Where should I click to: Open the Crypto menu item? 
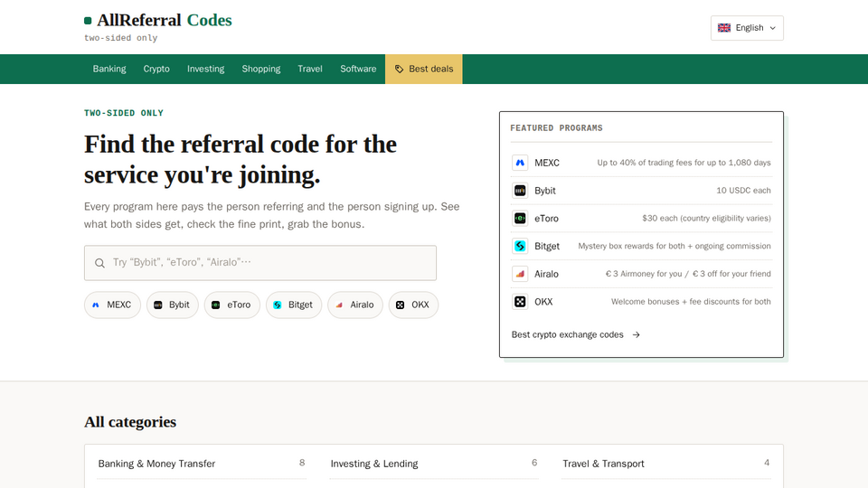[x=156, y=69]
